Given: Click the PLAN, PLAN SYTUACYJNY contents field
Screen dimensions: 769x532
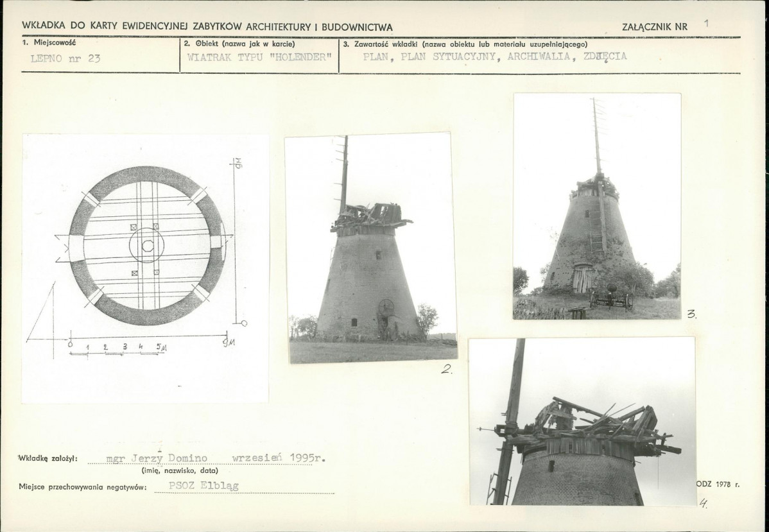Looking at the screenshot, I should [495, 56].
